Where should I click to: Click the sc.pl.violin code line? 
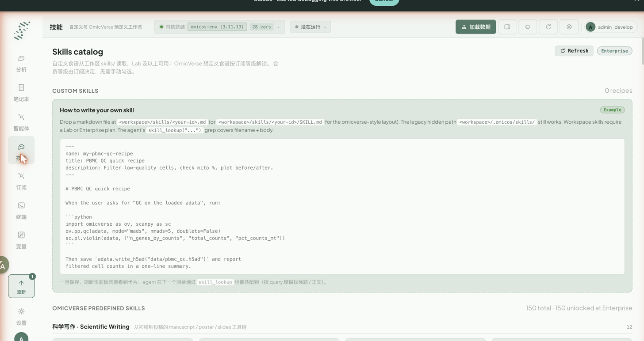(x=175, y=238)
